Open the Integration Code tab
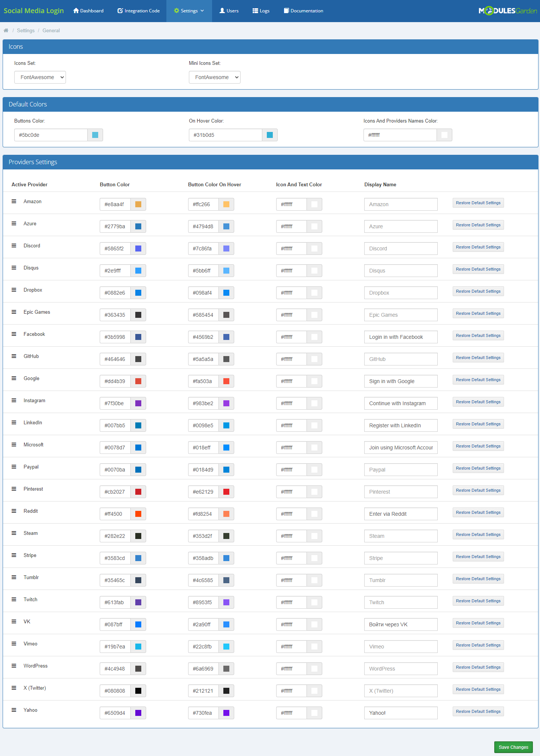 [139, 11]
